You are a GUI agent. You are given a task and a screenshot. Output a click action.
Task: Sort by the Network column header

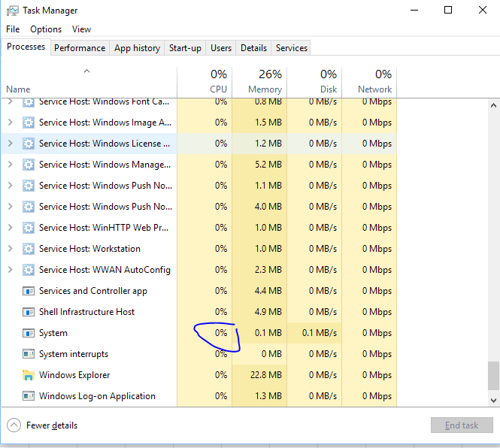[x=369, y=82]
